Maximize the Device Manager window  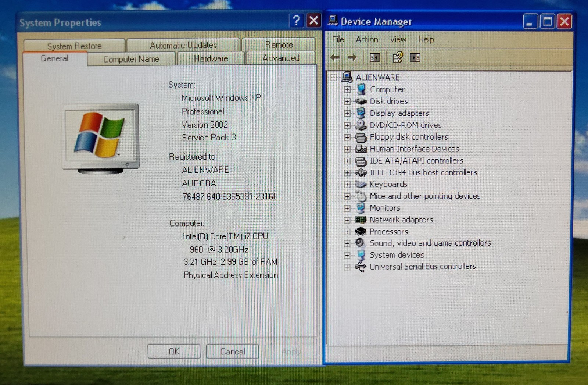[x=547, y=22]
